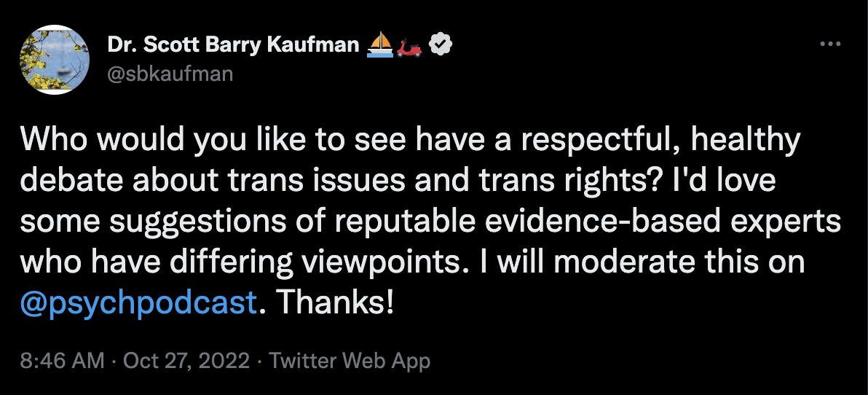Open the Dr. Scott Barry Kaufman profile name
Screen dimensions: 868x395
pyautogui.click(x=233, y=45)
